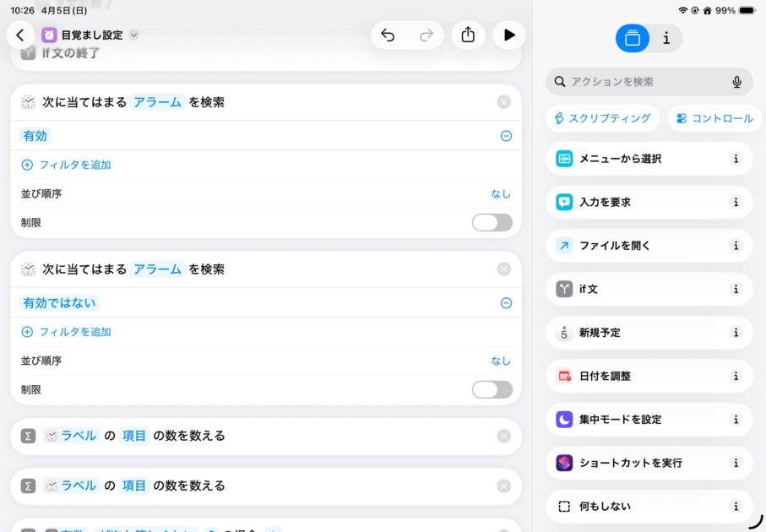Toggle 制限 switch in first alarm search

[492, 223]
